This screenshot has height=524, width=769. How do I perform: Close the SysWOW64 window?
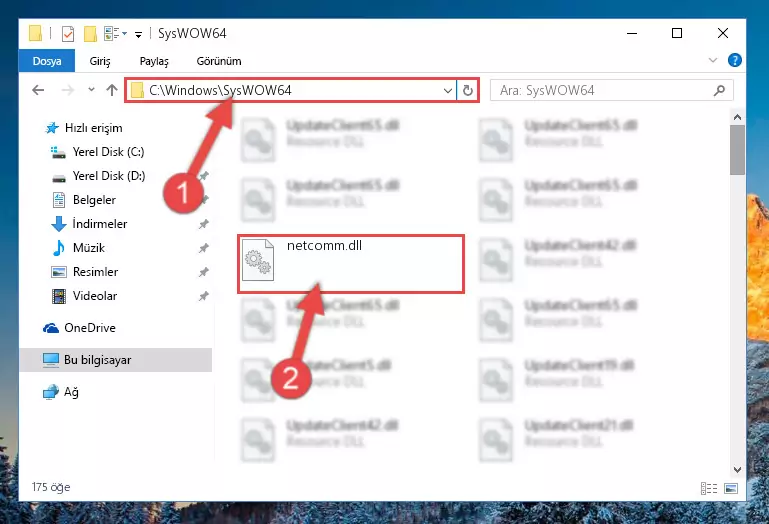723,33
